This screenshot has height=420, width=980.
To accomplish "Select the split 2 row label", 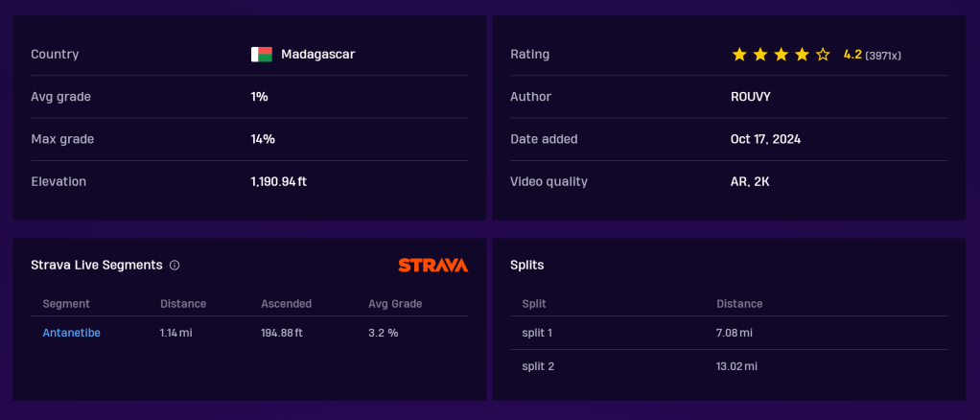I will (538, 366).
